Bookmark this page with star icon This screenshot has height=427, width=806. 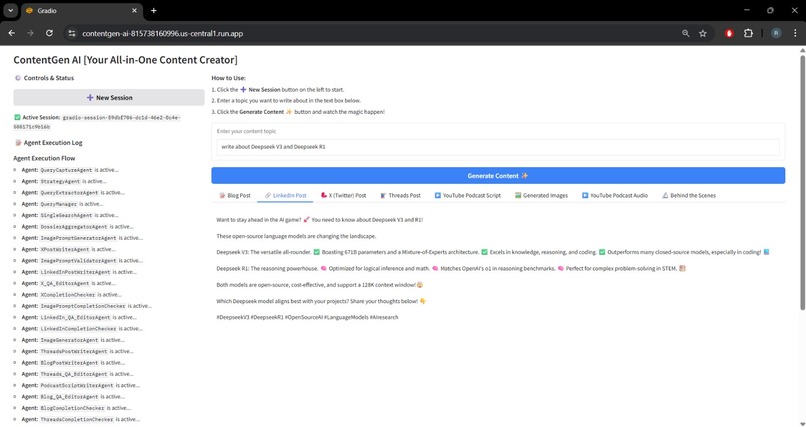pyautogui.click(x=703, y=33)
